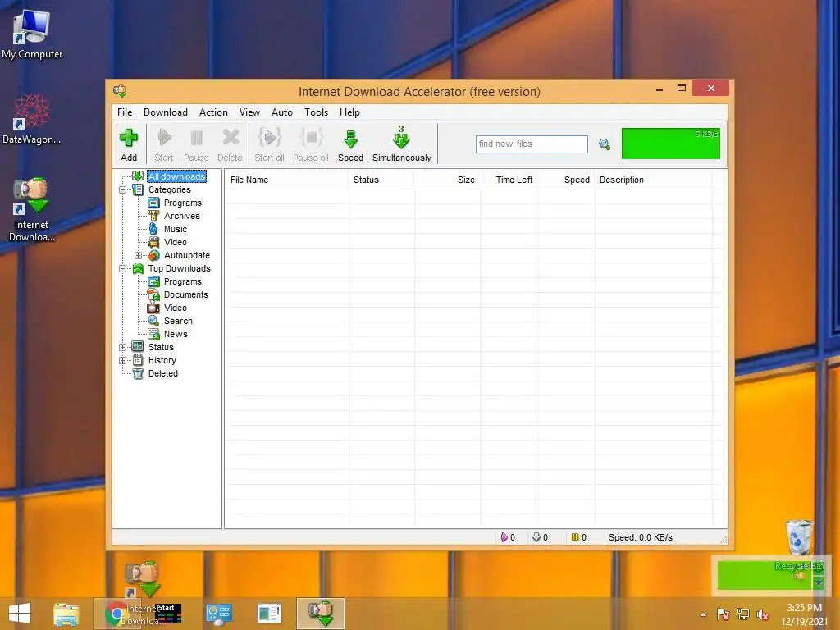Click the Speed toolbar icon
Screen dimensions: 840x630
click(351, 139)
